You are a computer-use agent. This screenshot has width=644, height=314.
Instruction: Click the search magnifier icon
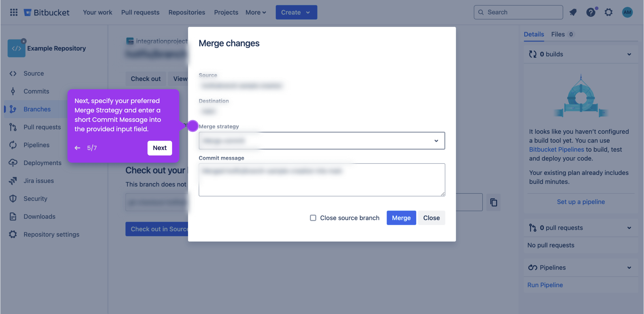coord(481,12)
